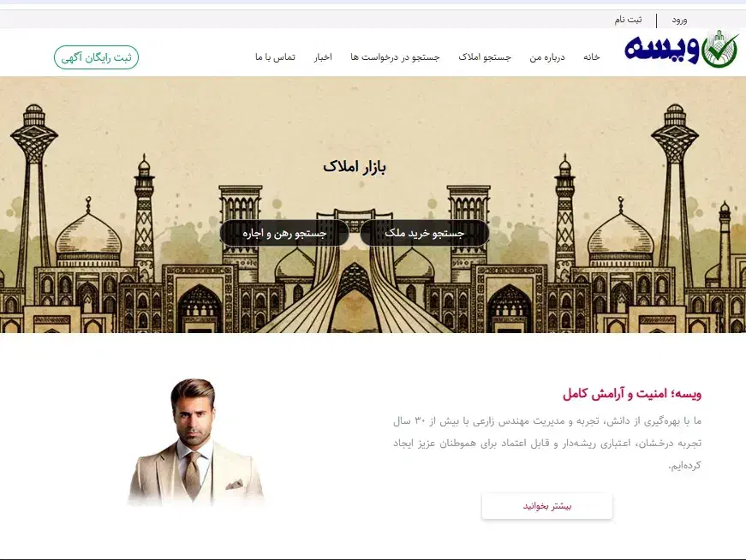Image resolution: width=746 pixels, height=560 pixels.
Task: Open the درباره من page
Action: (547, 57)
